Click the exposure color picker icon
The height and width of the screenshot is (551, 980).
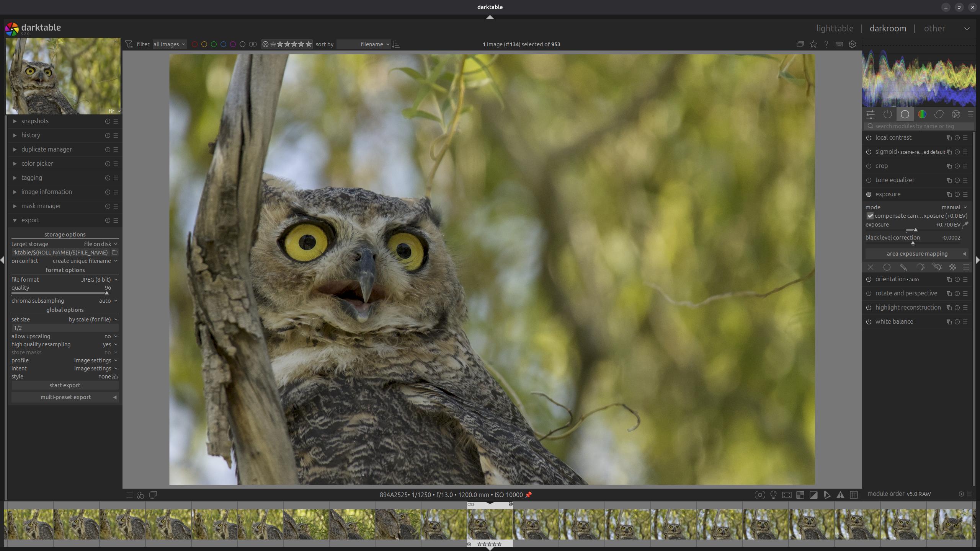pos(965,225)
